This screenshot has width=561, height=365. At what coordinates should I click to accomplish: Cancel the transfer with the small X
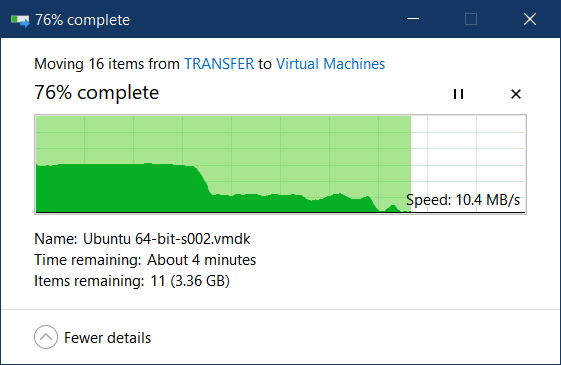[516, 94]
